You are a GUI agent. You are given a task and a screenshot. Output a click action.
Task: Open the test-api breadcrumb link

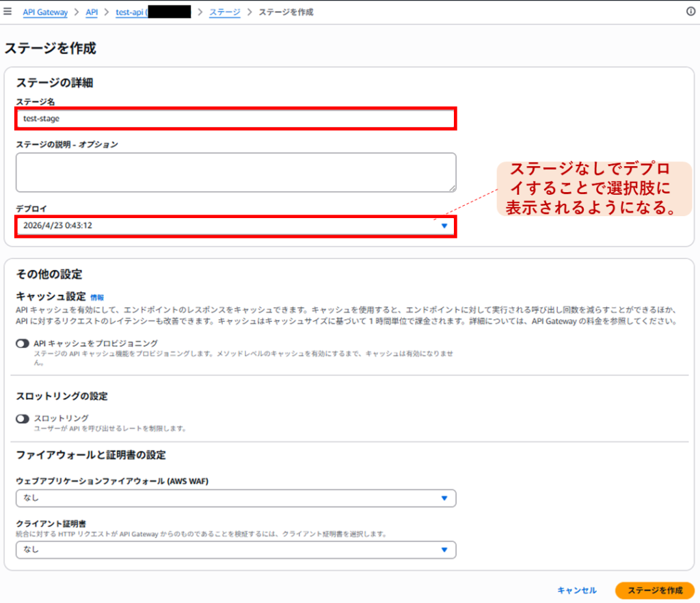130,12
